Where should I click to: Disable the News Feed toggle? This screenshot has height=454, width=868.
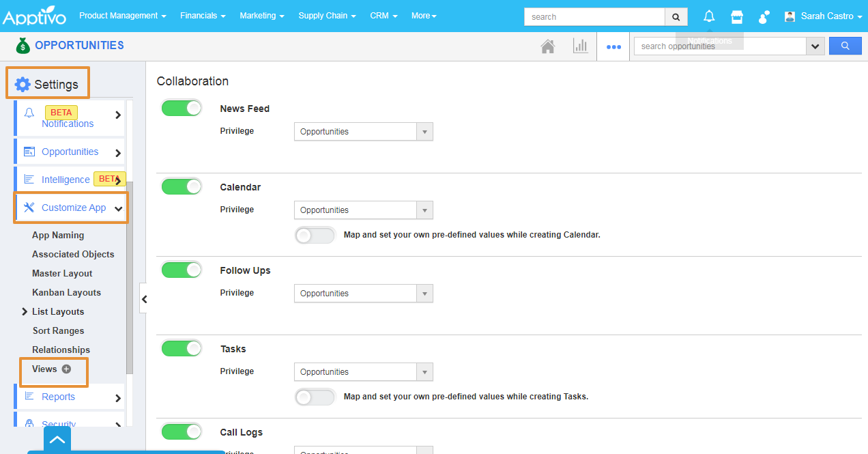click(x=182, y=108)
